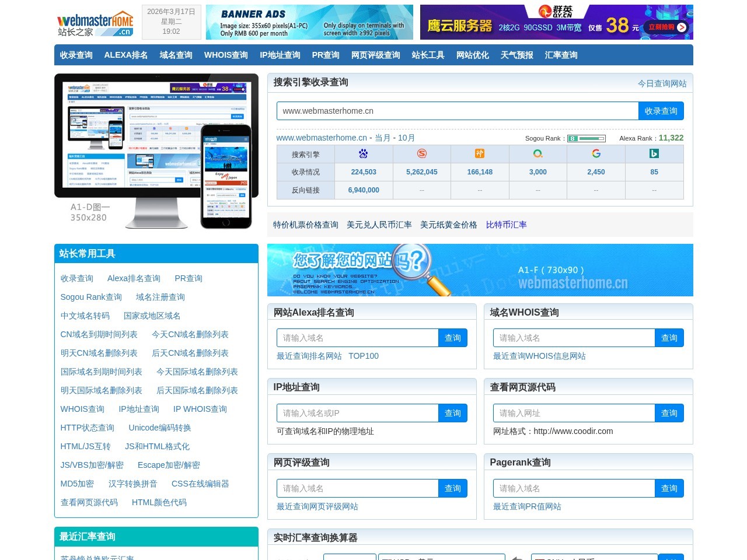Click the domain input showing www.webmasterhome.cn
The image size is (747, 560).
click(x=458, y=110)
